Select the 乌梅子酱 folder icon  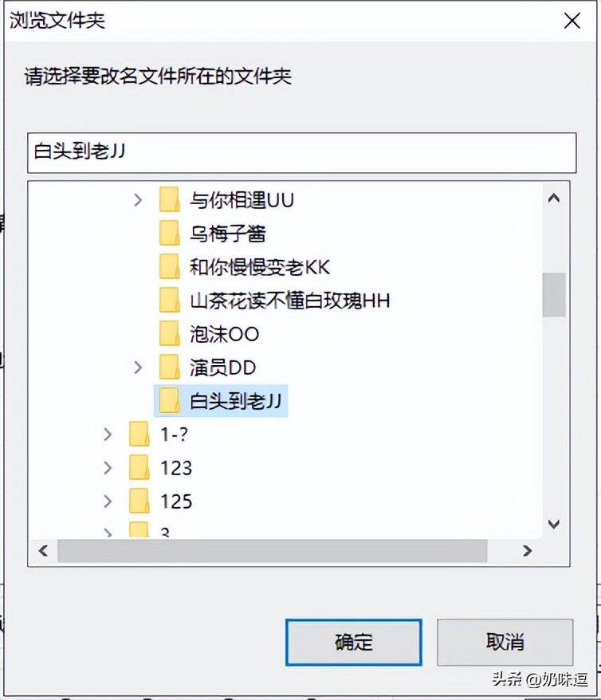click(169, 234)
